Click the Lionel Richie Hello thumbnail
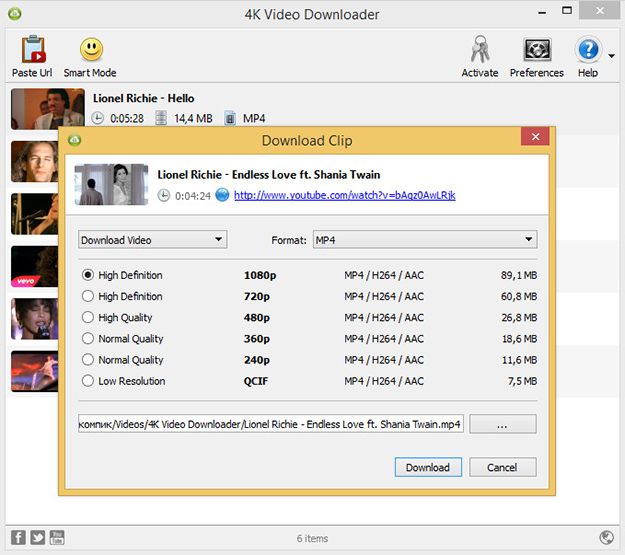 48,108
